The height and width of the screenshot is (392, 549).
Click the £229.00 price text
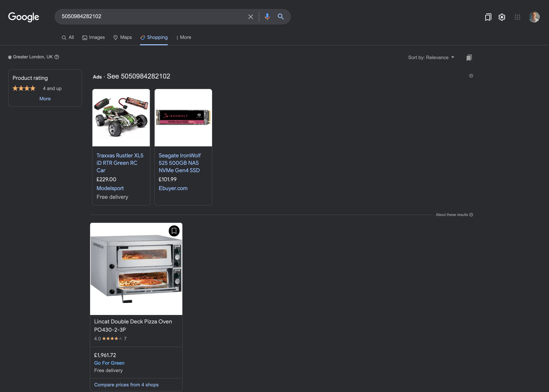[106, 179]
